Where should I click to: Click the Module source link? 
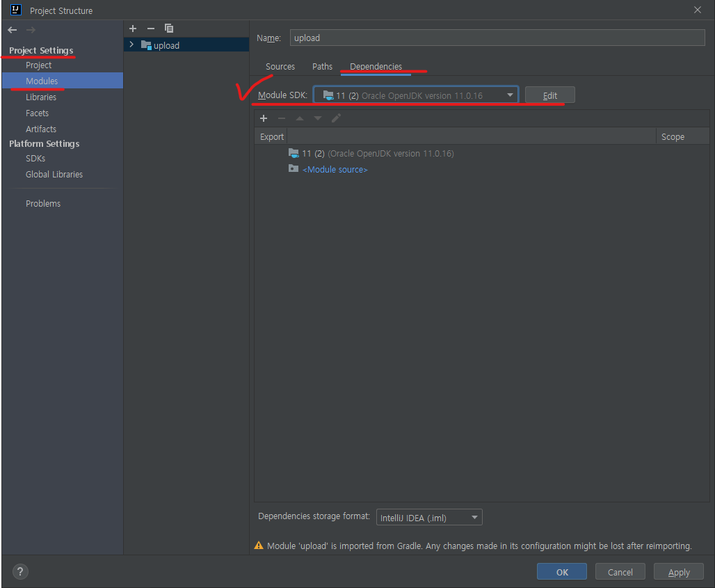(x=335, y=169)
